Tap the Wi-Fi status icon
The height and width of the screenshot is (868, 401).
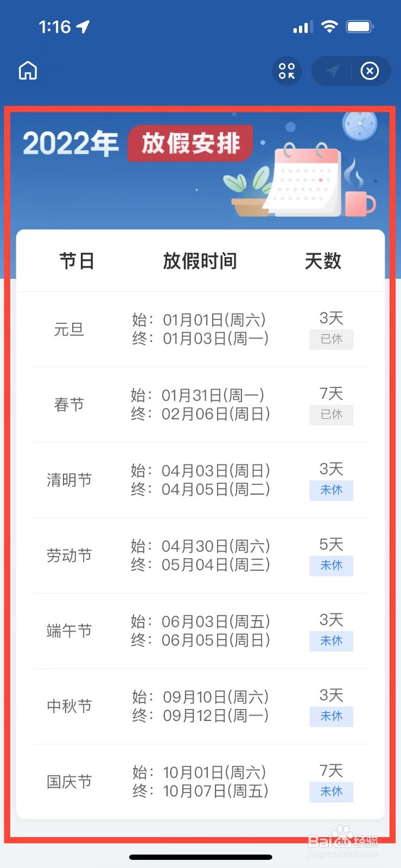pos(329,27)
